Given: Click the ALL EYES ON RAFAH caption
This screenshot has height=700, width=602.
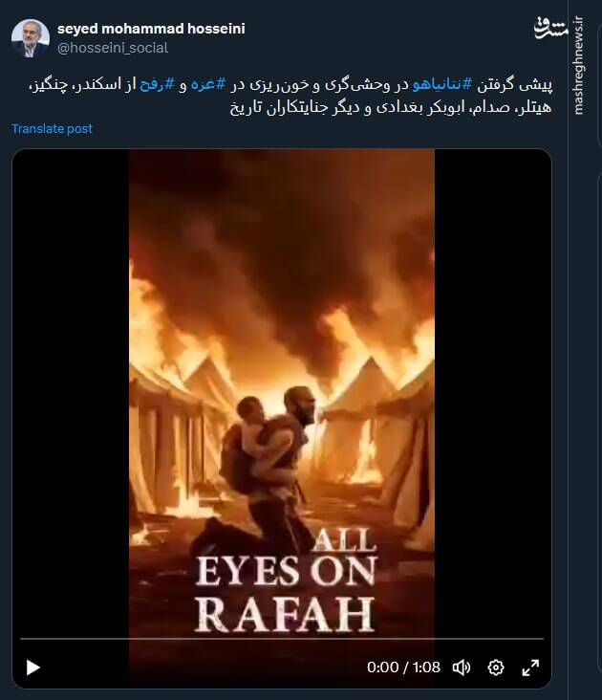Looking at the screenshot, I should 286,580.
